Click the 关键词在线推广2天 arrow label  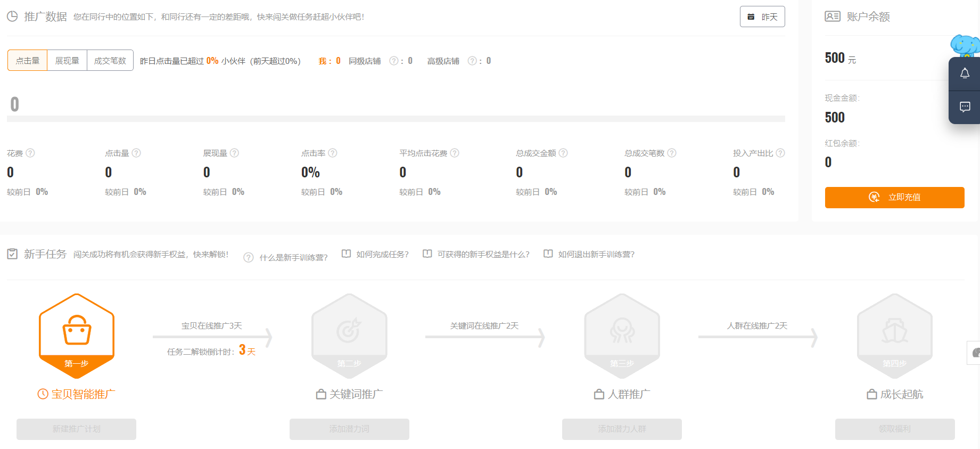pos(484,325)
